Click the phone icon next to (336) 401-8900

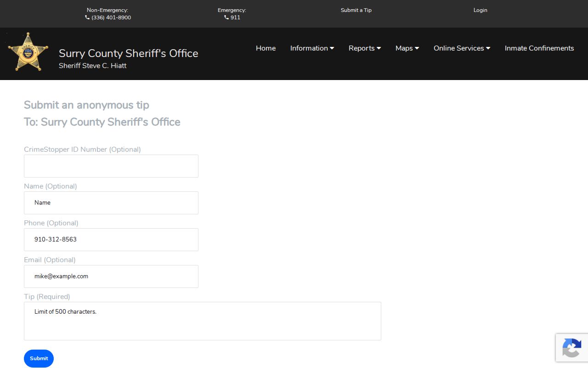pyautogui.click(x=87, y=17)
